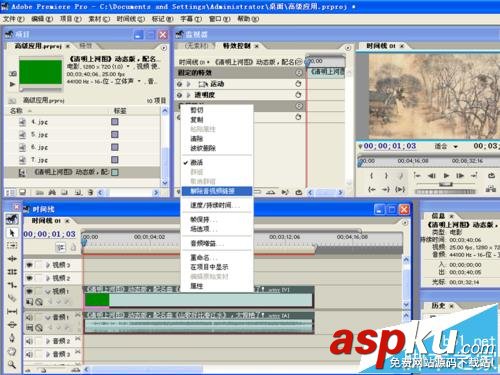Open the File menu
Viewport: 500px width, 375px height.
click(14, 19)
